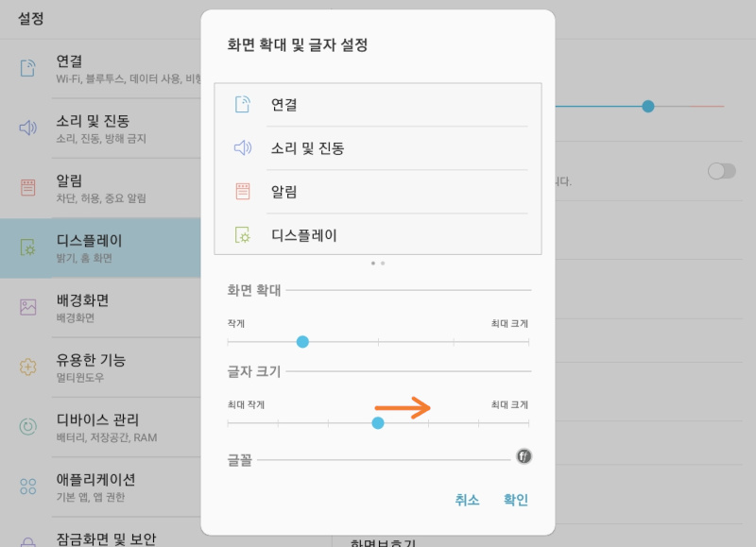Select the 연결 icon in the preview list
Screen dimensions: 756x547
[x=242, y=105]
